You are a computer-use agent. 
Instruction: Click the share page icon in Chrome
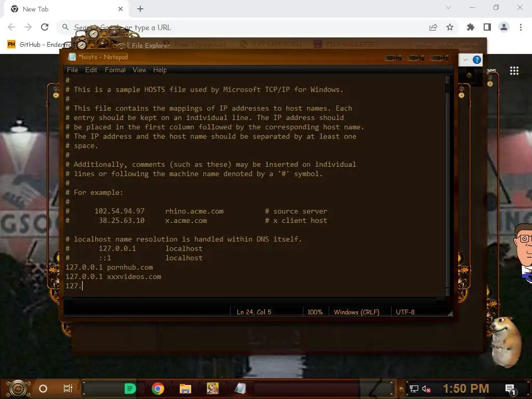(433, 28)
